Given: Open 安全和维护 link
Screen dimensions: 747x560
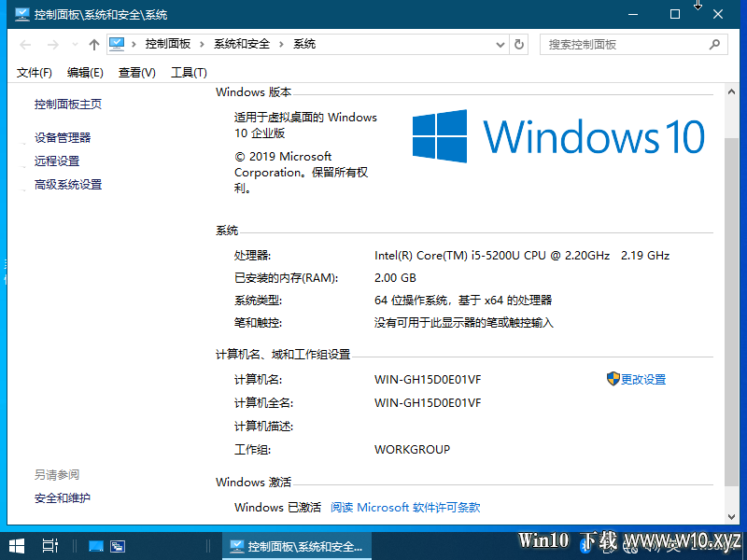Looking at the screenshot, I should [63, 498].
